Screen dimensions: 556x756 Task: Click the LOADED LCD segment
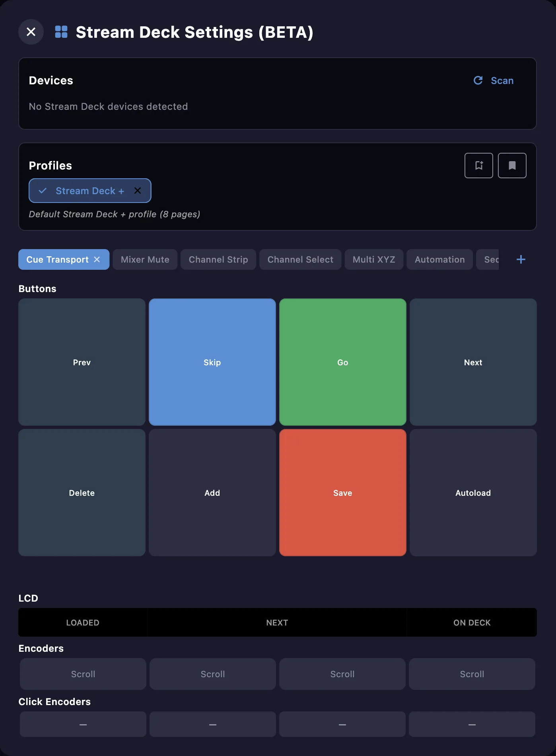point(83,622)
